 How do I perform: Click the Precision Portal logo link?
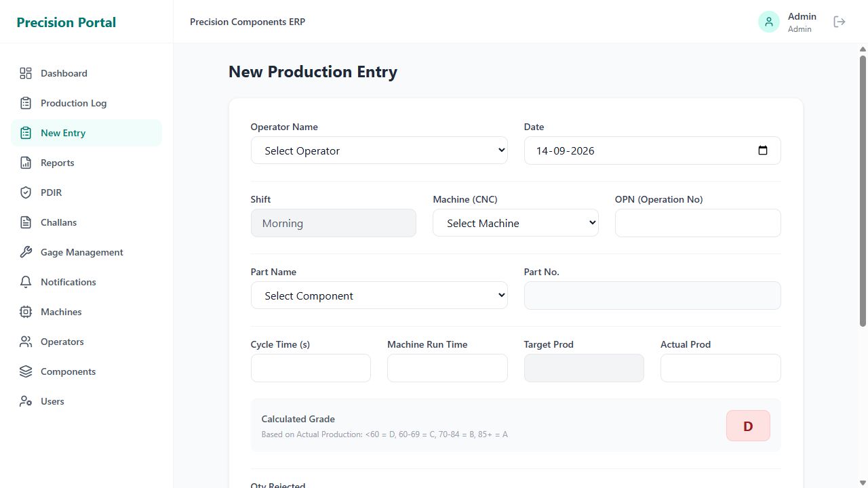click(66, 22)
